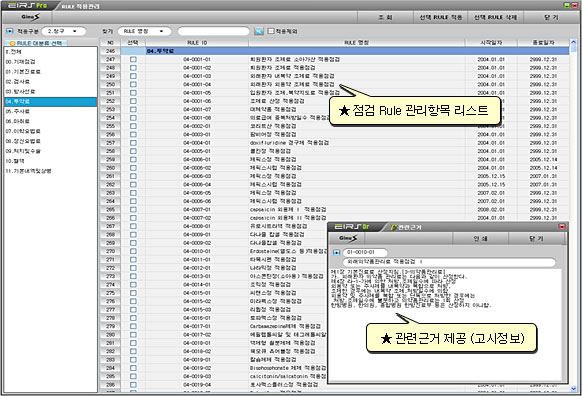Click the regulation text in the 관련근거 popup

click(x=411, y=288)
